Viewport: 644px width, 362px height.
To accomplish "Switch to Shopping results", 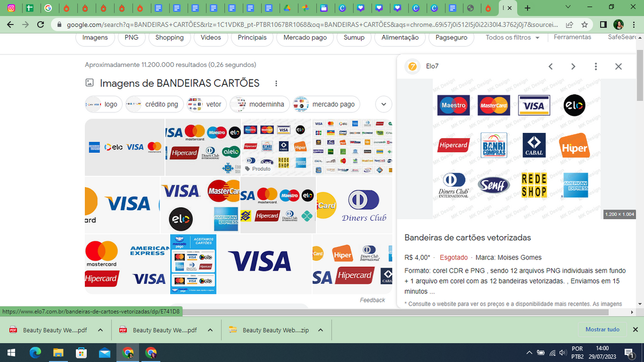I will click(x=170, y=38).
